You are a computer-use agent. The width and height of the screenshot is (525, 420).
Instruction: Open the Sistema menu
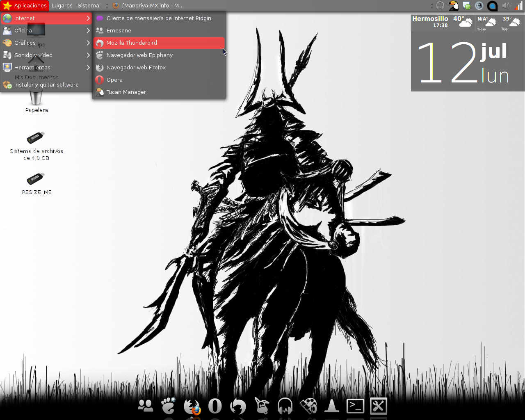click(x=88, y=5)
